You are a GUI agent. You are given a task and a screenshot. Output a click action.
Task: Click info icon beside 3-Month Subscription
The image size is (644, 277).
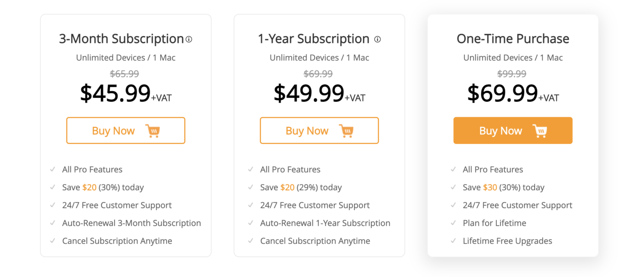(x=189, y=40)
